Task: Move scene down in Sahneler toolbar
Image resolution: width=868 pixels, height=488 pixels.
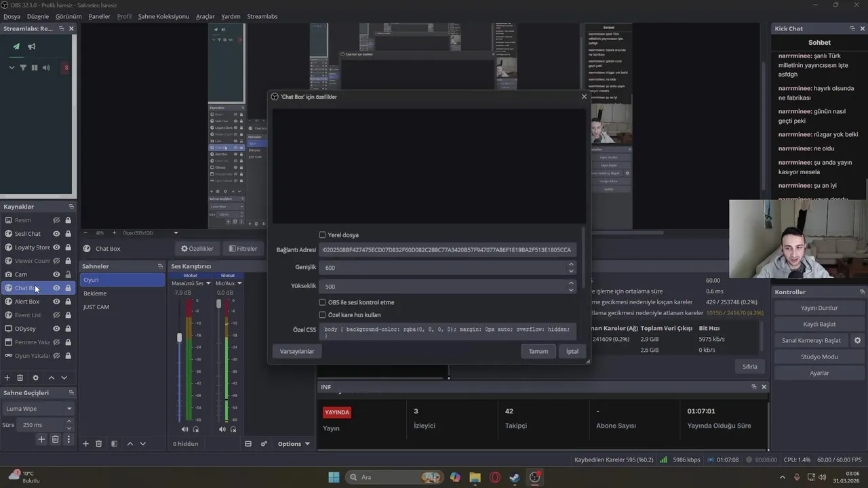Action: tap(142, 444)
